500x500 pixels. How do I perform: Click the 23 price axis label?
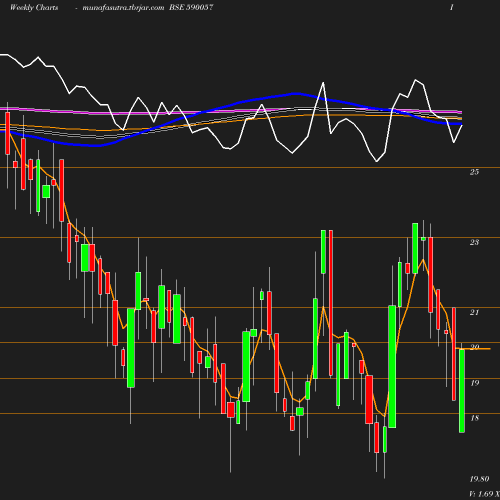[x=474, y=242]
